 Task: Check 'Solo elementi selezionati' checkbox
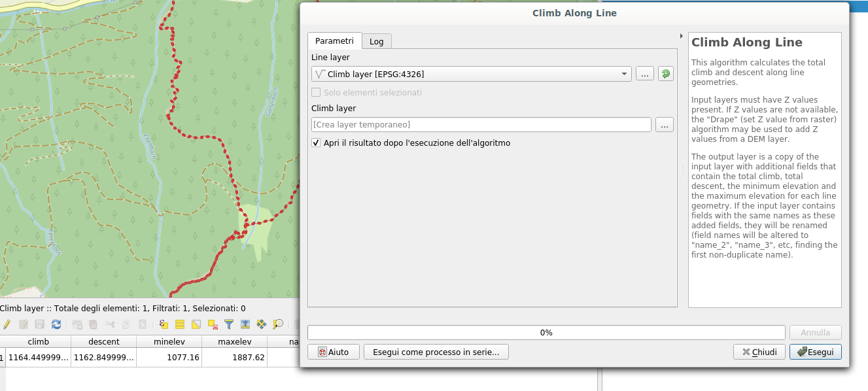pyautogui.click(x=316, y=93)
